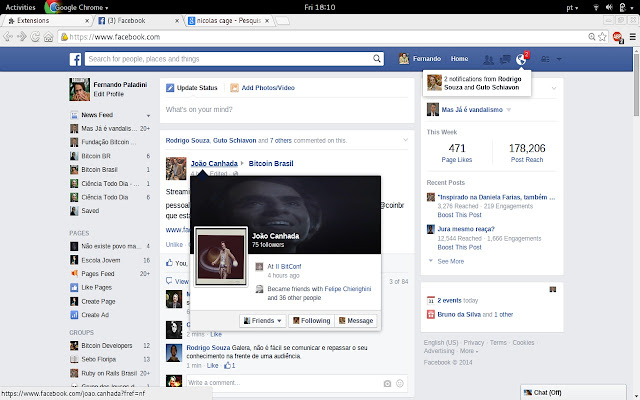Expand the News Feed sort arrow
The image size is (640, 400).
(148, 116)
